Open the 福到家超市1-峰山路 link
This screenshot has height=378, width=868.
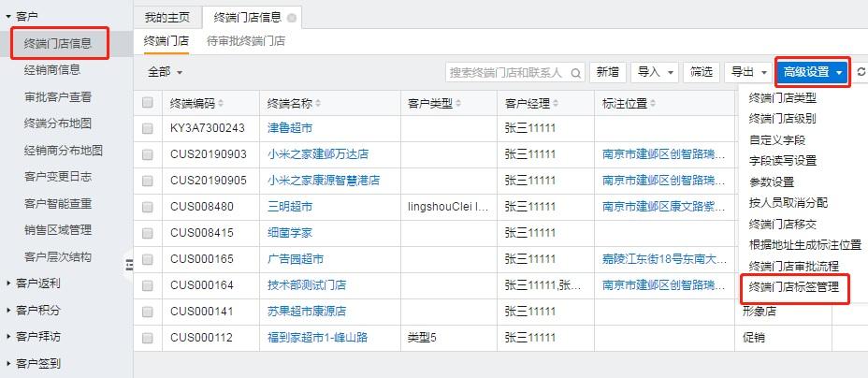[317, 338]
